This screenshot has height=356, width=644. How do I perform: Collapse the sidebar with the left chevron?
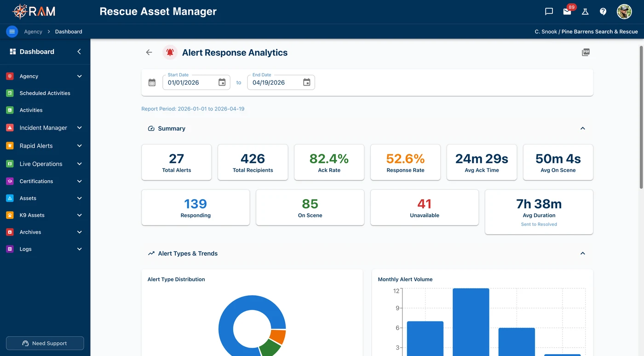click(x=79, y=52)
